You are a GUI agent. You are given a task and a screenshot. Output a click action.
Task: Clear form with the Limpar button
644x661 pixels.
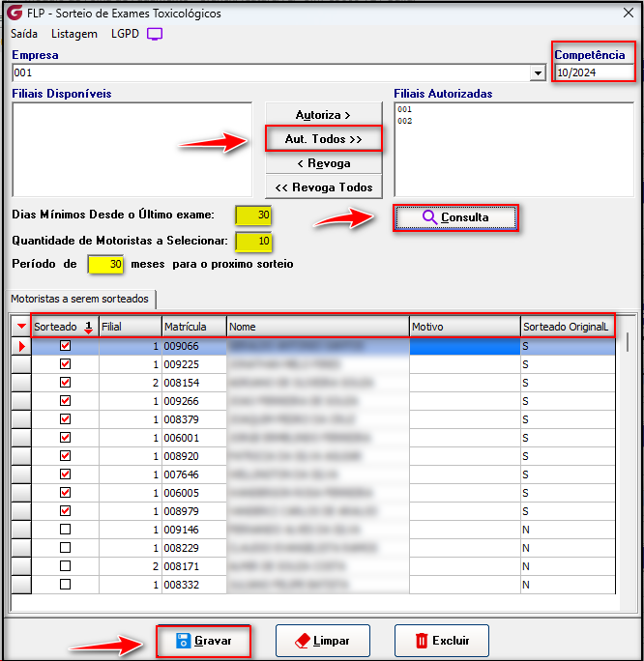click(x=323, y=641)
